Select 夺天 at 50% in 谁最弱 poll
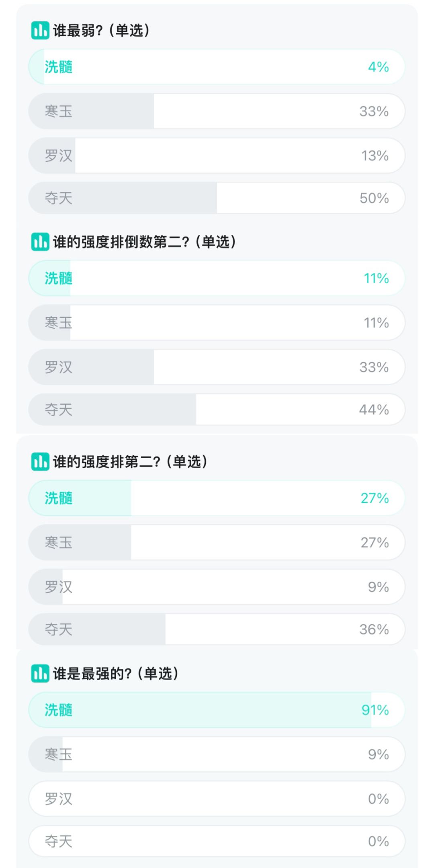This screenshot has height=868, width=434. tap(217, 198)
